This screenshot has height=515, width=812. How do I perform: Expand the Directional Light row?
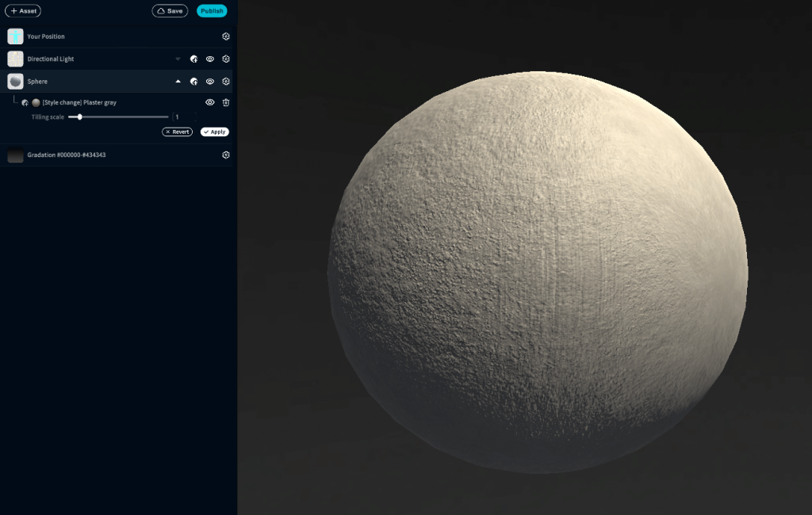coord(178,59)
